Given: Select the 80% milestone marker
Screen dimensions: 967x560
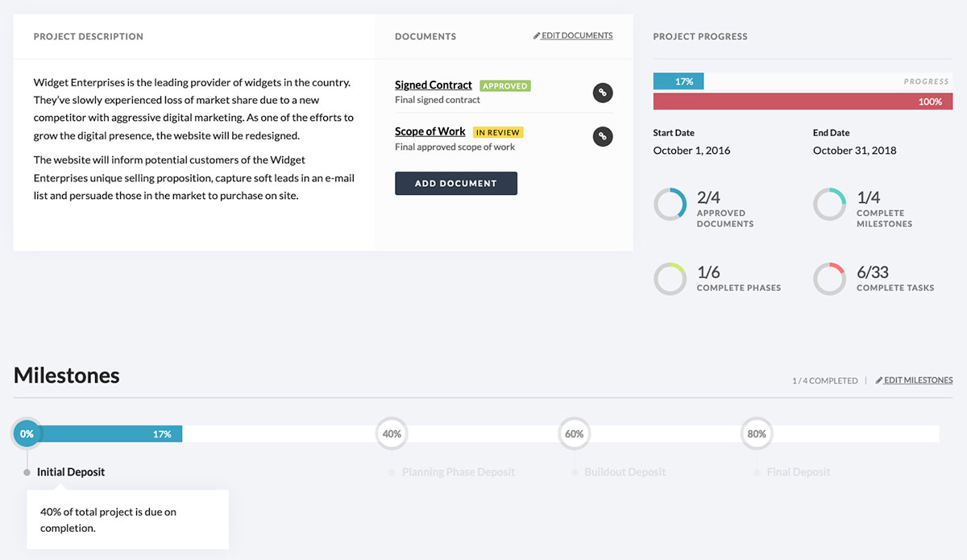Looking at the screenshot, I should click(x=757, y=433).
